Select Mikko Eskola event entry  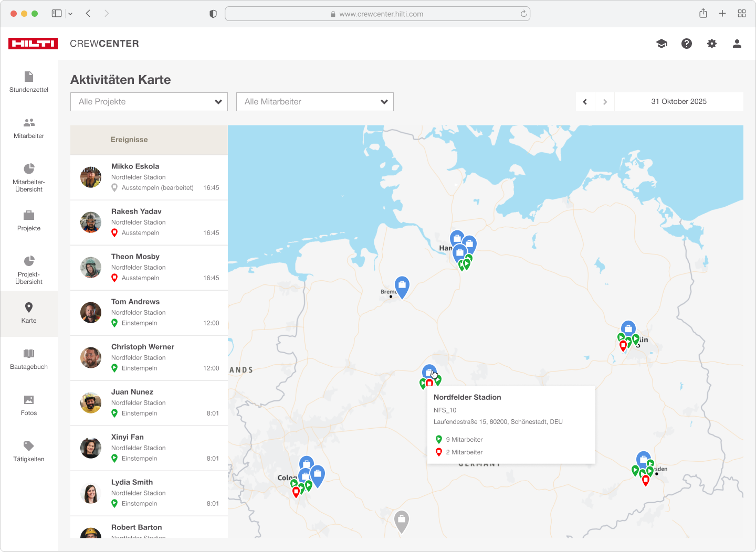pyautogui.click(x=149, y=177)
